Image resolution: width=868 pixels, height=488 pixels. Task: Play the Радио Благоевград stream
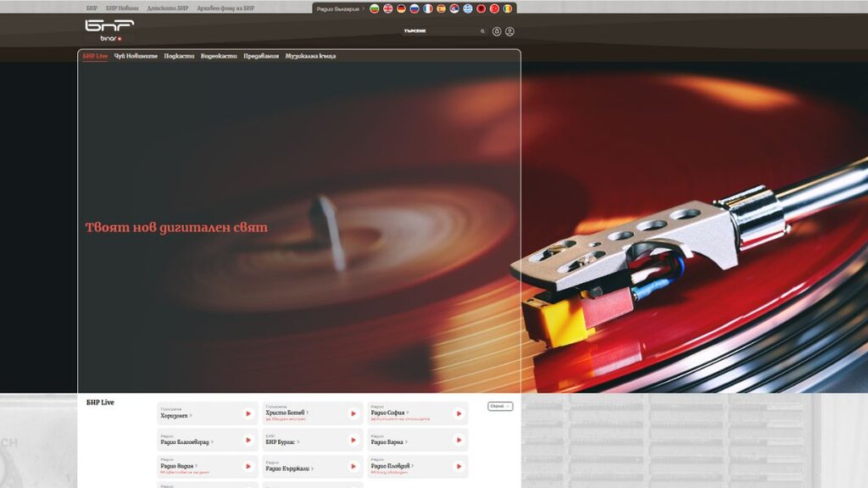pos(248,441)
